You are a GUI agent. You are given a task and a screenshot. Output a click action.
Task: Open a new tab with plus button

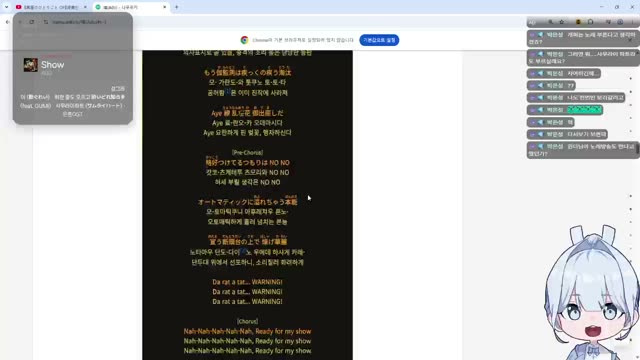[x=177, y=7]
